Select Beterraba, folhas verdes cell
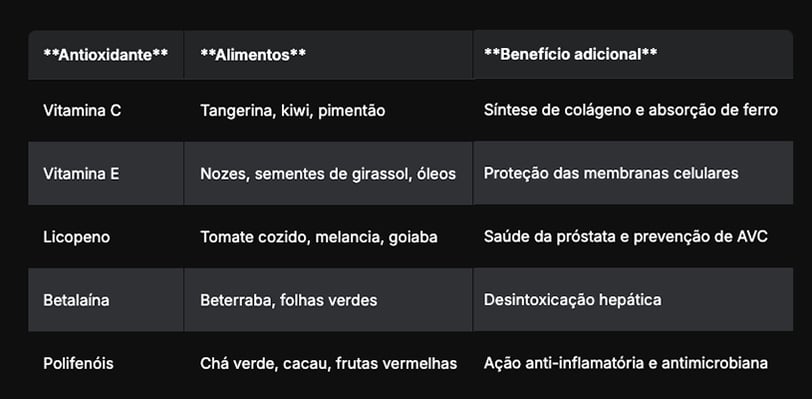The image size is (812, 399). [328, 300]
